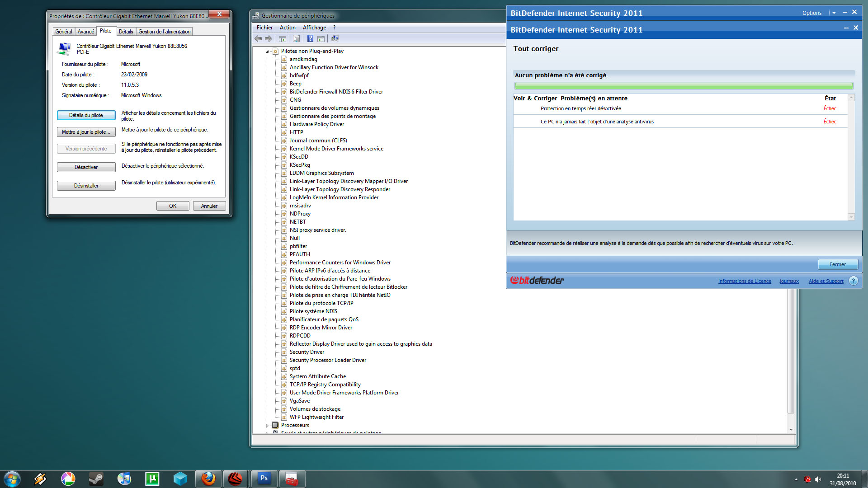Viewport: 868px width, 488px height.
Task: Click the Show desktop strip
Action: click(864, 479)
